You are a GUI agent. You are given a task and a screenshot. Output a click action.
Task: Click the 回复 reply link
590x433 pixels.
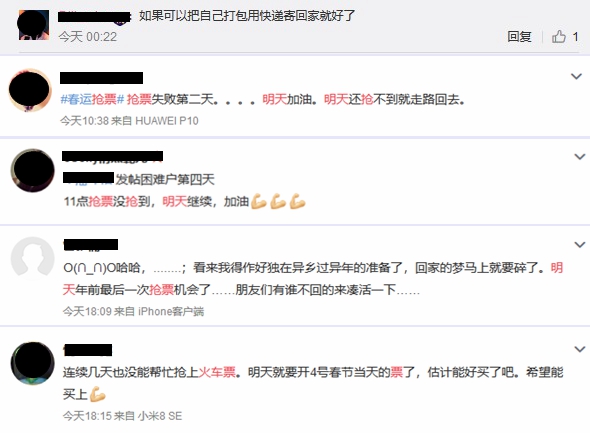519,36
